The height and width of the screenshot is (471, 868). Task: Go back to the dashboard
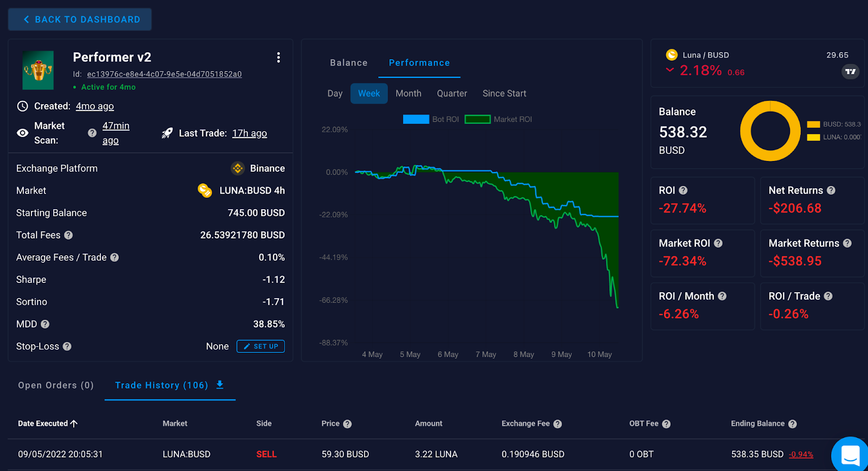(x=80, y=20)
